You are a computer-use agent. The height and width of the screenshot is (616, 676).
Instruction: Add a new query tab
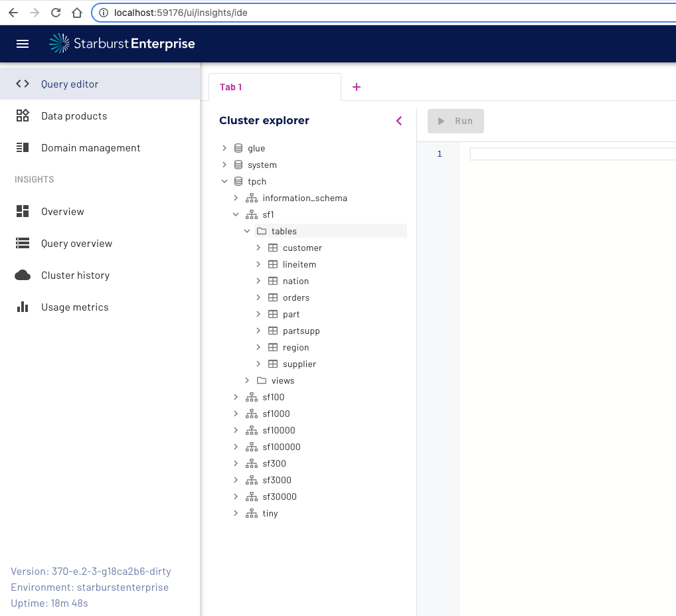point(357,87)
